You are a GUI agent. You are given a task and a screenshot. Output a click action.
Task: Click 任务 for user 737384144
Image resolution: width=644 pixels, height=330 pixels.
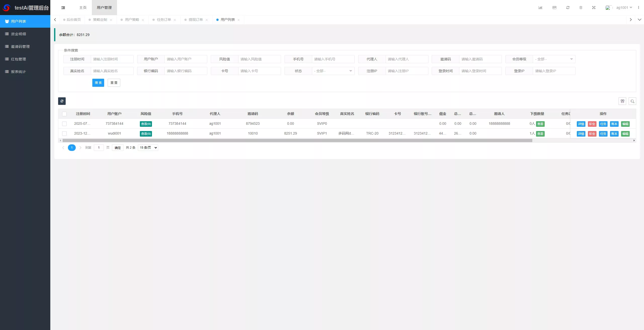click(603, 124)
